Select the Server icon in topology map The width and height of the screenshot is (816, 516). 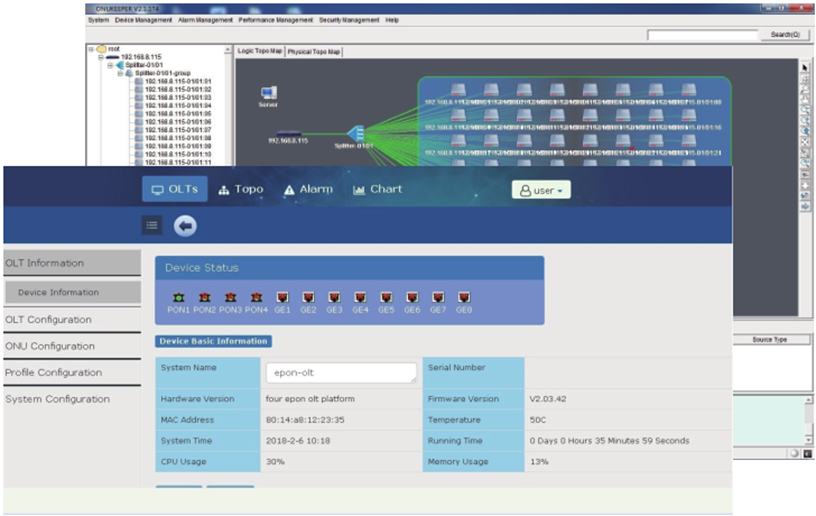268,94
